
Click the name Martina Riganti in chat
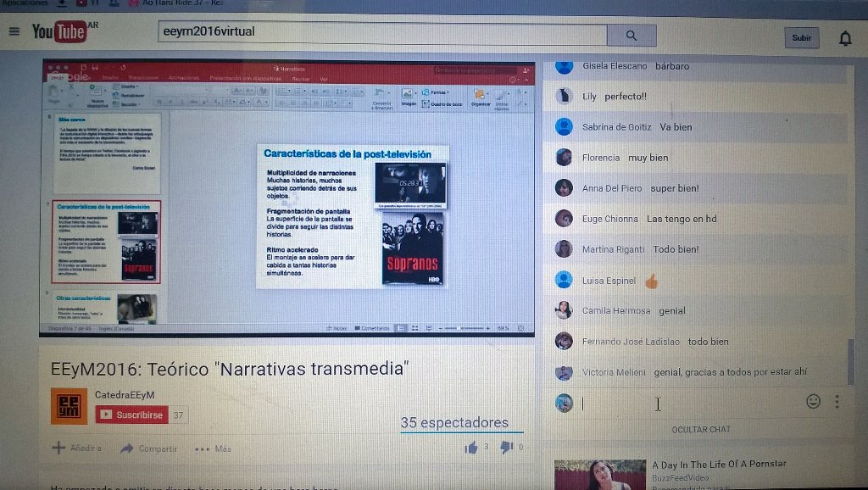614,250
